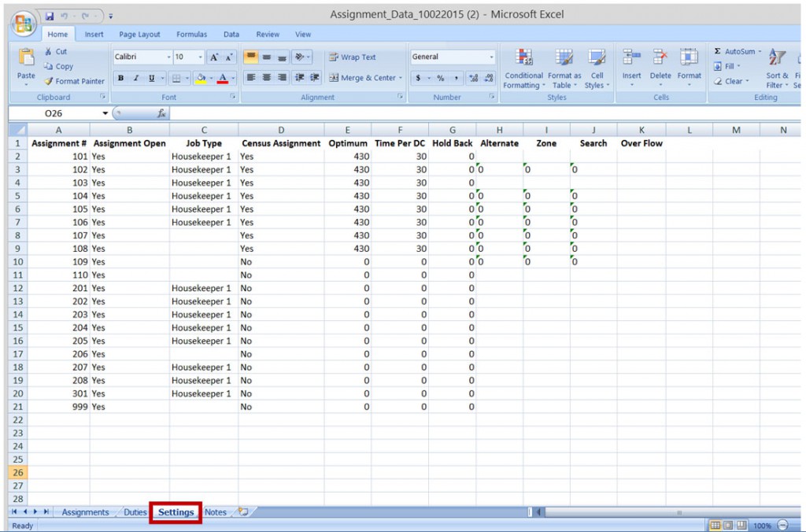The width and height of the screenshot is (806, 532).
Task: Open font name dropdown Calibri
Action: 168,57
